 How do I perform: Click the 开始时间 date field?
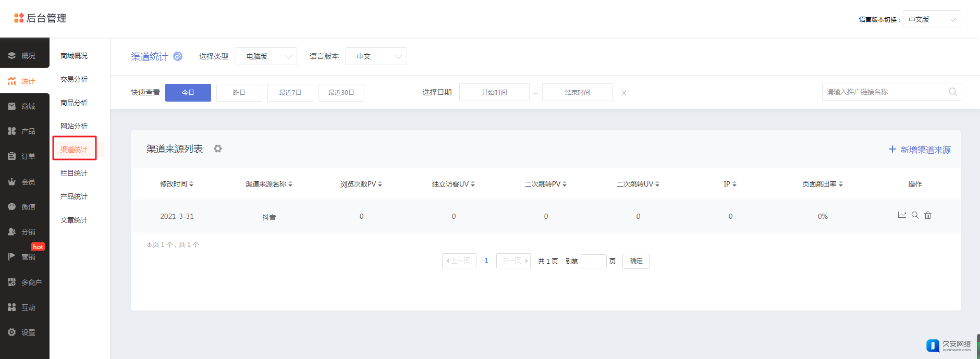[x=494, y=93]
